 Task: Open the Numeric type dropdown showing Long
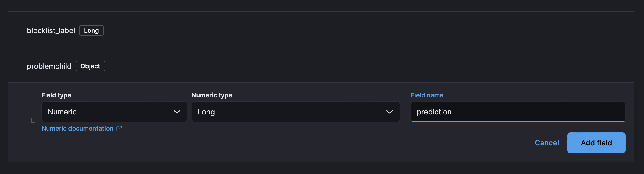click(295, 112)
